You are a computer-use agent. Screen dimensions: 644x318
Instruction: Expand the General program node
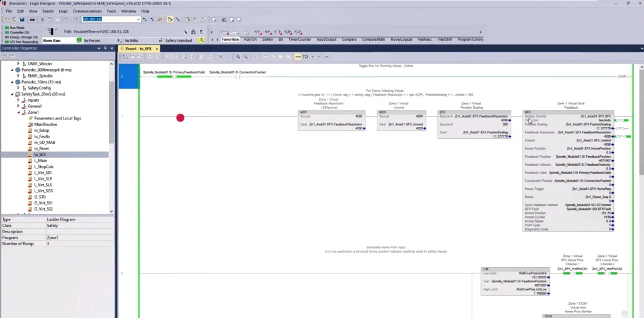[18, 106]
